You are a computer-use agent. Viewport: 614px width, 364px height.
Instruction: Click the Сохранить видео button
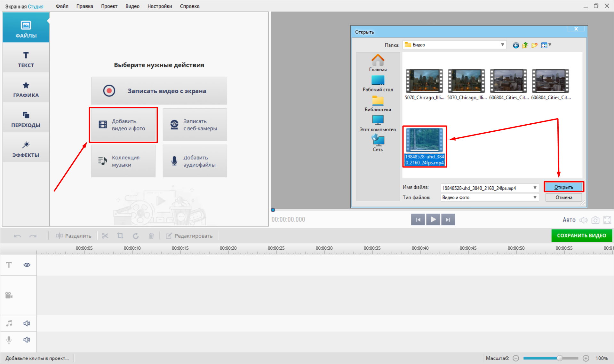pos(581,236)
